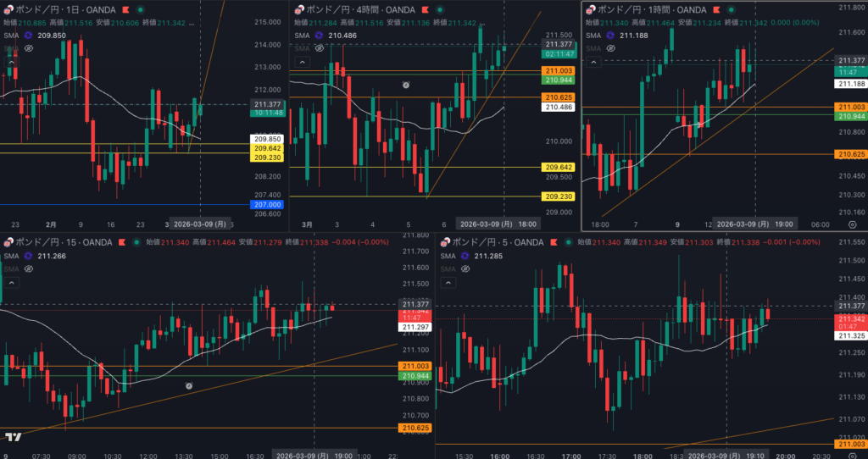Collapse the indicator legend on the 1-hour chart
Viewport: 868px width, 459px height.
pos(593,62)
